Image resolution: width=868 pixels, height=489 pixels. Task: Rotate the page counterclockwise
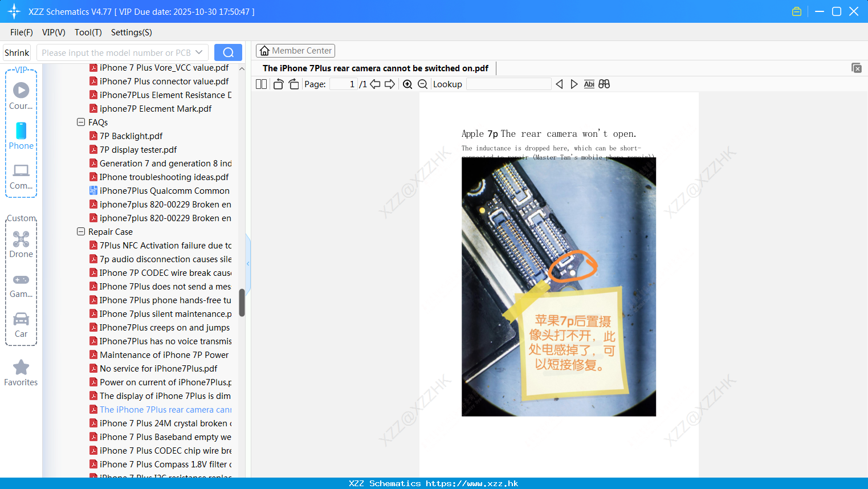[x=278, y=84]
